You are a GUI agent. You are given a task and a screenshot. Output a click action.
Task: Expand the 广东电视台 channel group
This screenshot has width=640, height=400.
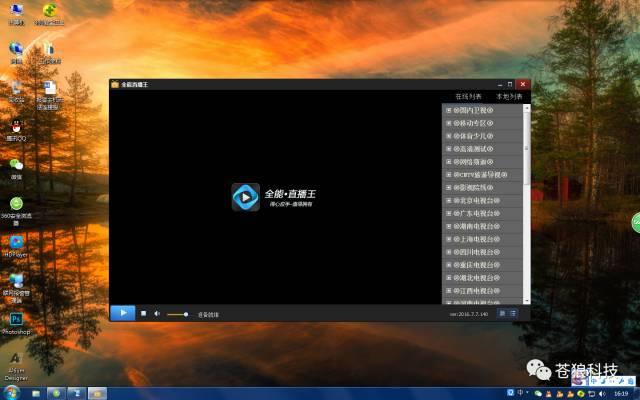pos(449,213)
